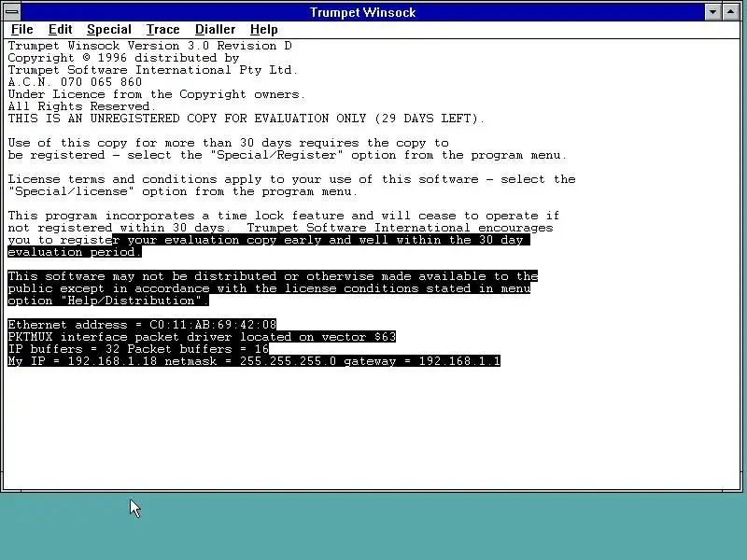Click the Trumpet Winsock title bar

(x=362, y=12)
